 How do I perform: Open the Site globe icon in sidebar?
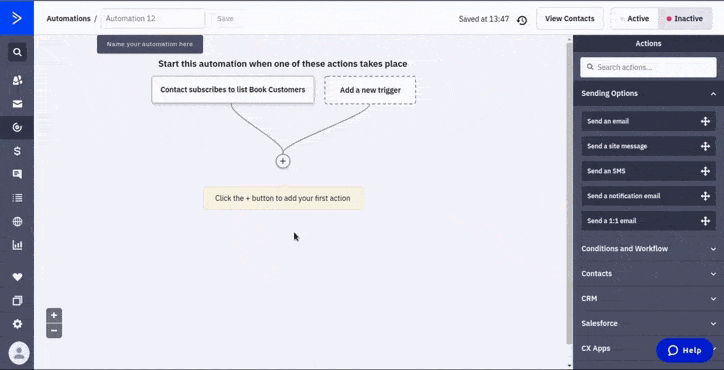coord(17,221)
